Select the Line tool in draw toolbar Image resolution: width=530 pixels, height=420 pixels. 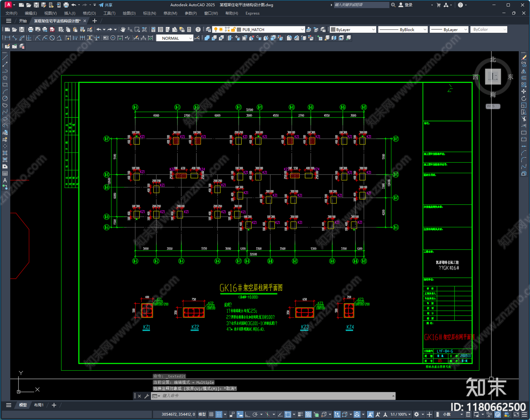(5, 58)
